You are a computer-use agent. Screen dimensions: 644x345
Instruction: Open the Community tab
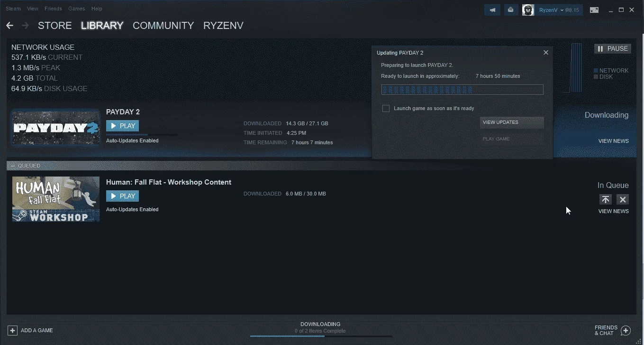[163, 26]
